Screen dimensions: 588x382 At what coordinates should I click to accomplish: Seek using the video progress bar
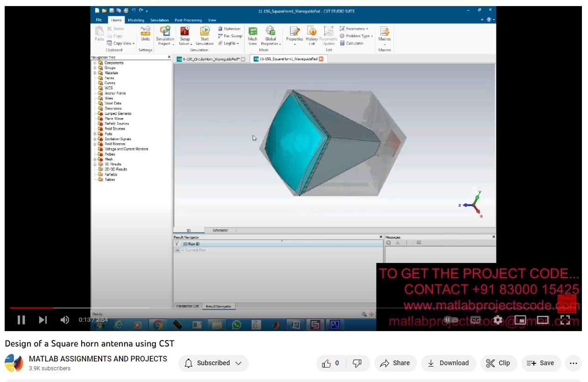tap(187, 308)
